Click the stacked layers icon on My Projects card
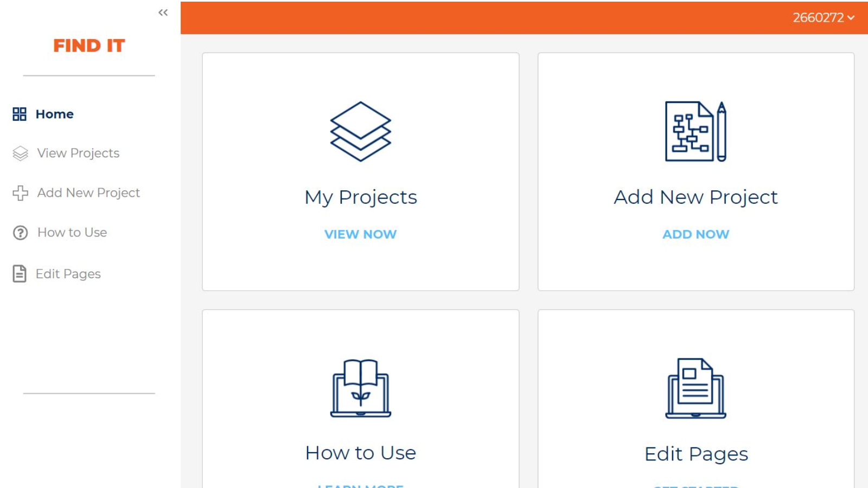868x488 pixels. pos(360,131)
